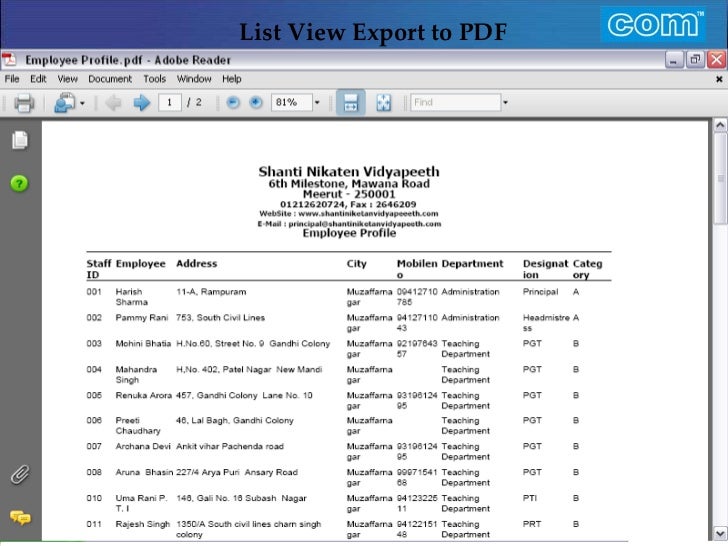Click the zoom out minus button
Image resolution: width=728 pixels, height=546 pixels.
pos(233,102)
